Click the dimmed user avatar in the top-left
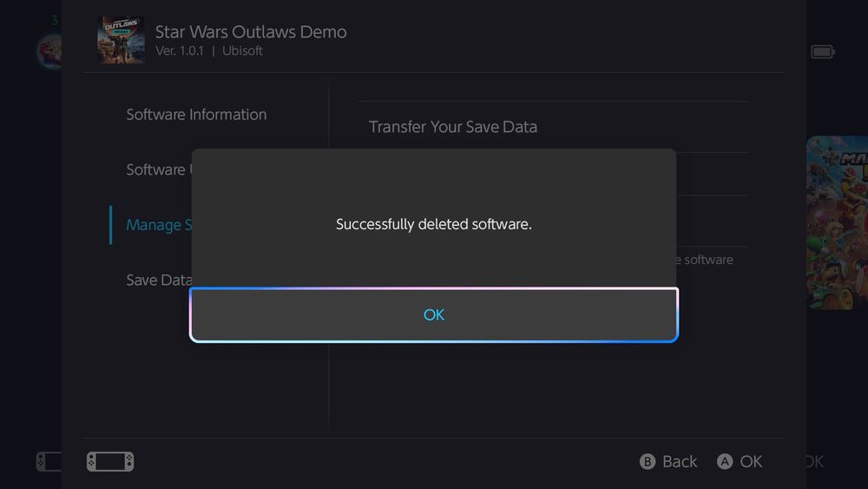This screenshot has height=489, width=868. (x=49, y=52)
